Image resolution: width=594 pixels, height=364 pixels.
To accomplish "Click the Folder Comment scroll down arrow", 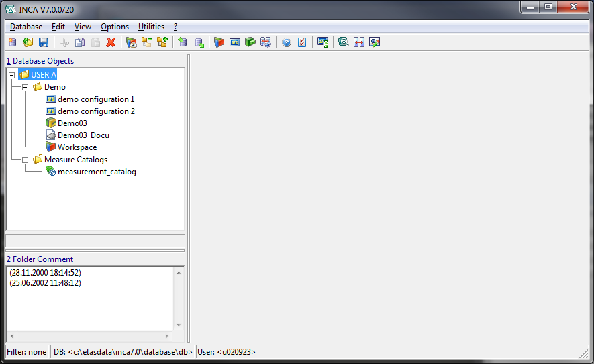I will pos(179,325).
